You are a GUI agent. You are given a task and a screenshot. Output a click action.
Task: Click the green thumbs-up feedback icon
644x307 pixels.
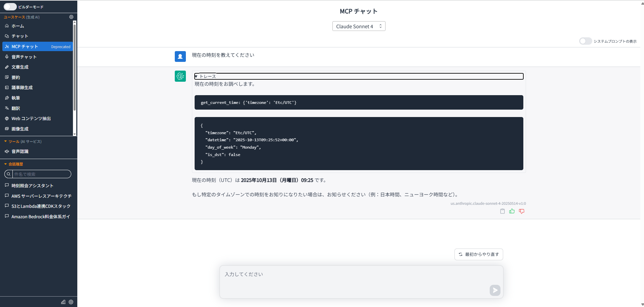[x=512, y=211]
